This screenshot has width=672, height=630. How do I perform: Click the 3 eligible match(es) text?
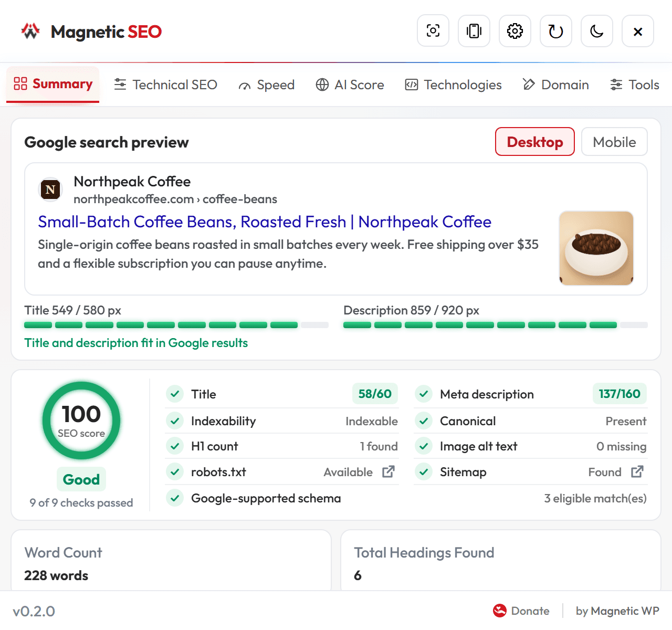pyautogui.click(x=595, y=498)
